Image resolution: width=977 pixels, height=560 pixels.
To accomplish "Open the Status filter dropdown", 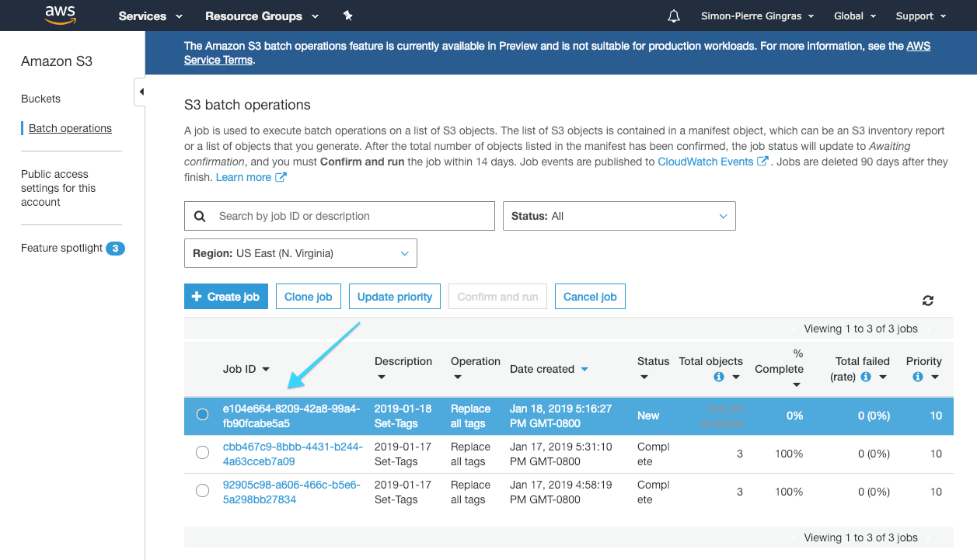I will 619,215.
